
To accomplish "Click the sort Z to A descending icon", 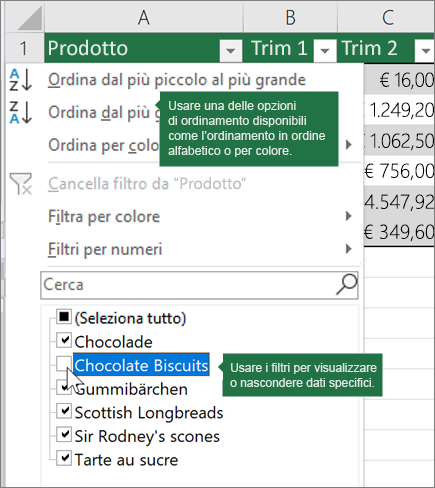I will pyautogui.click(x=21, y=112).
